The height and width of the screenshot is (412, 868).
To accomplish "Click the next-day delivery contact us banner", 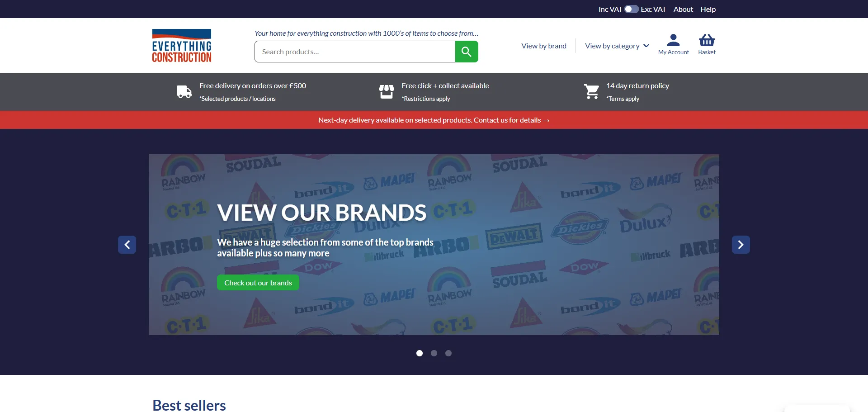I will click(434, 120).
